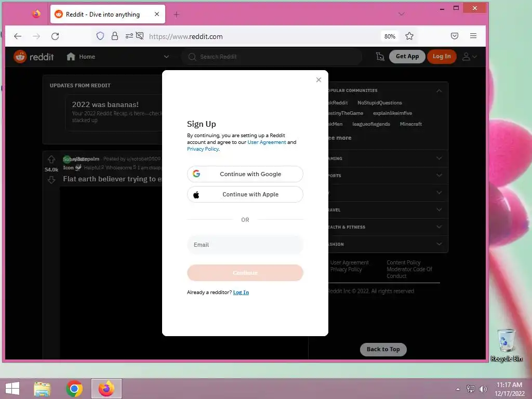
Task: Click the Reddit logo in header
Action: pos(34,57)
